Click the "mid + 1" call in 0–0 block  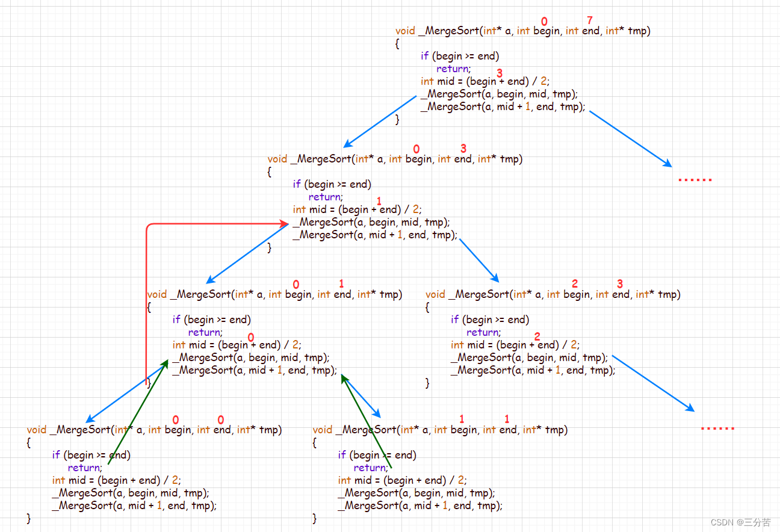(134, 506)
